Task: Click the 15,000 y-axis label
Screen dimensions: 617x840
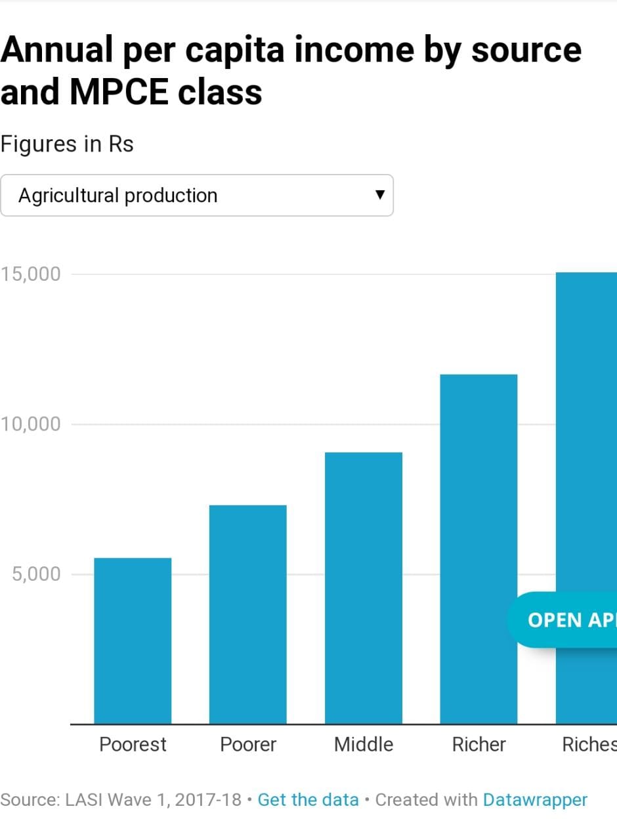Action: point(30,274)
